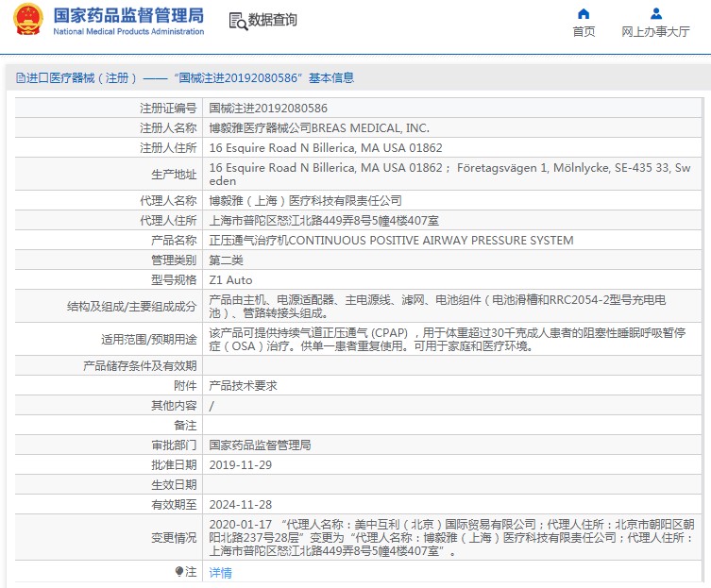Click the 批准日期 row label
Viewport: 711px width, 588px height.
(174, 465)
